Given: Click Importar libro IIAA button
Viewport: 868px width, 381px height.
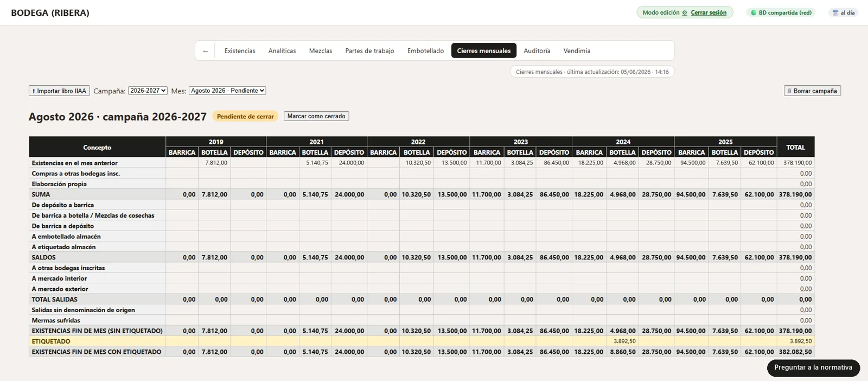Looking at the screenshot, I should 59,91.
